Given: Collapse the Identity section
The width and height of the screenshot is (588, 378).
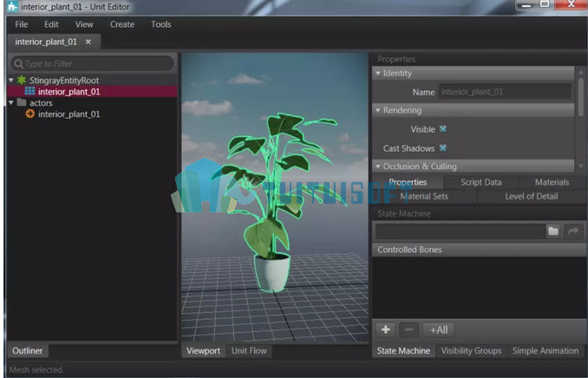Looking at the screenshot, I should pyautogui.click(x=377, y=73).
